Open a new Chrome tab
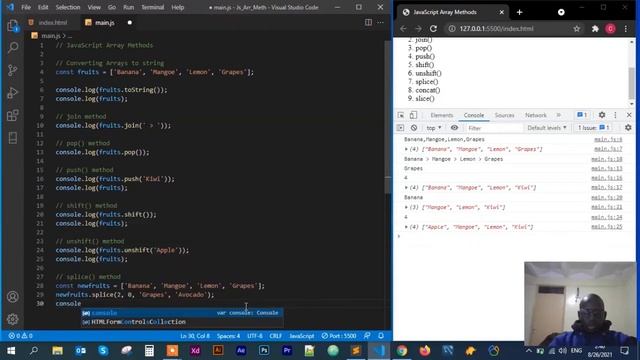Screen dimensions: 640x360 [x=520, y=12]
